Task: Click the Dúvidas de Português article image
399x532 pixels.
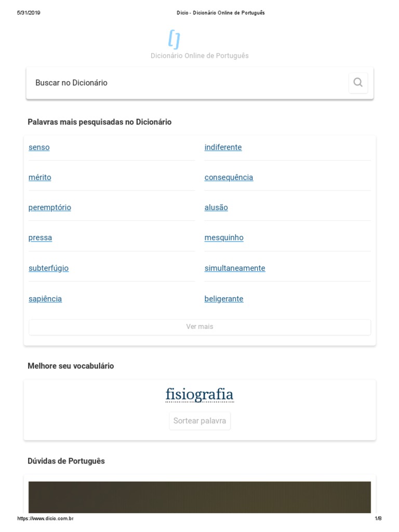Action: pyautogui.click(x=199, y=497)
